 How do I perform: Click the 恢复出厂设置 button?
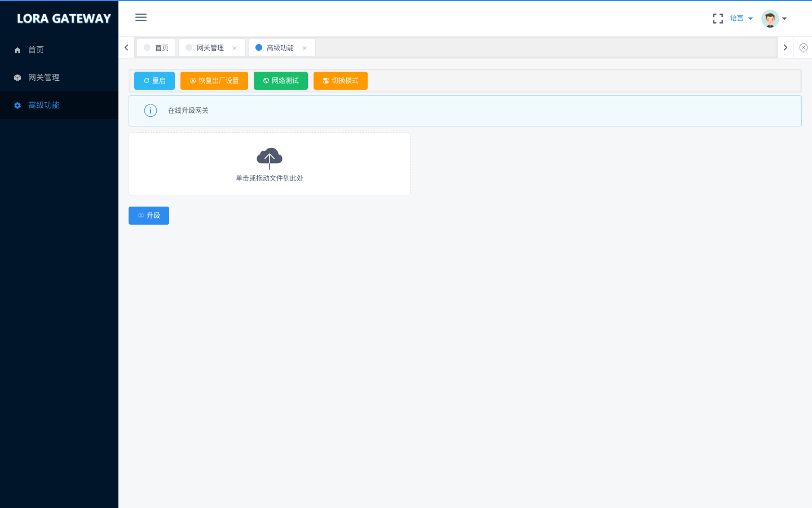[x=214, y=81]
